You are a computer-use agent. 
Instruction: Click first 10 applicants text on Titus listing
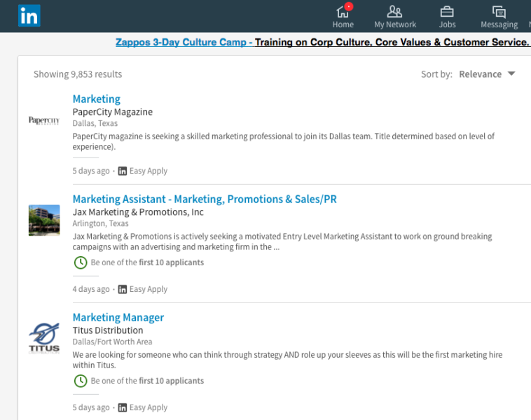pyautogui.click(x=172, y=381)
